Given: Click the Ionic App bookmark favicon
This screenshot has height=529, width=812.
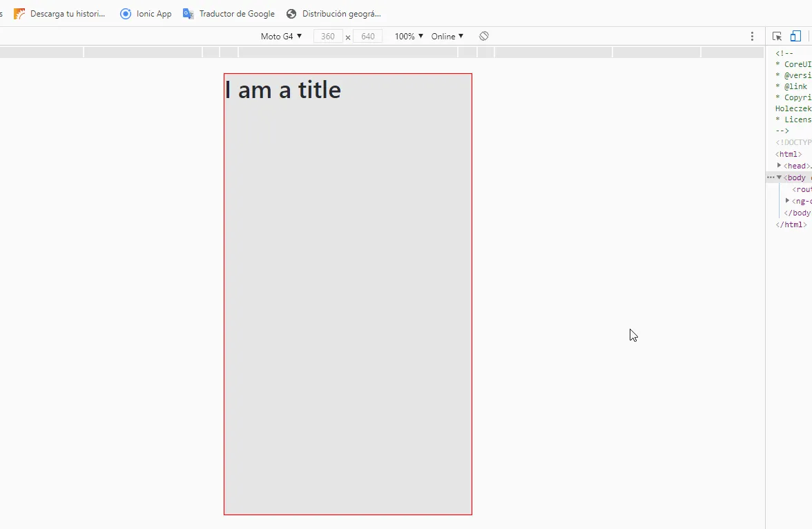Looking at the screenshot, I should [126, 14].
